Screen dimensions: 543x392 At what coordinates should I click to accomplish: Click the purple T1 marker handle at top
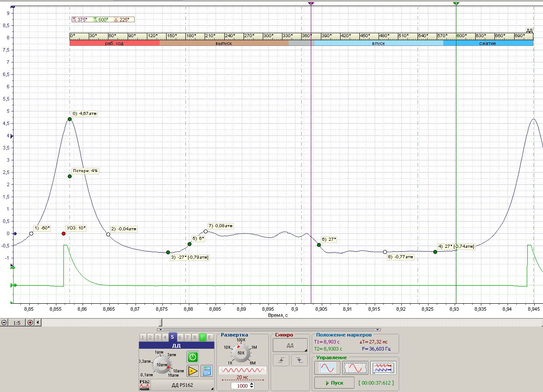(311, 3)
